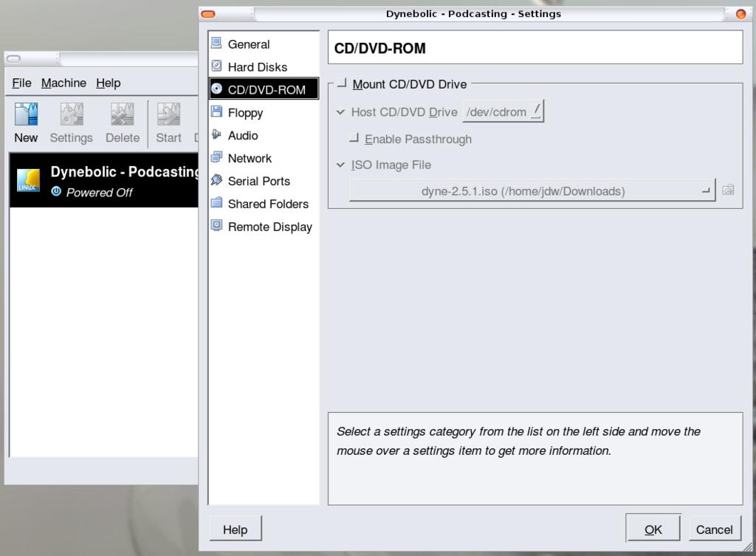This screenshot has height=556, width=756.
Task: Click the browse ISO image folder icon
Action: pyautogui.click(x=728, y=191)
